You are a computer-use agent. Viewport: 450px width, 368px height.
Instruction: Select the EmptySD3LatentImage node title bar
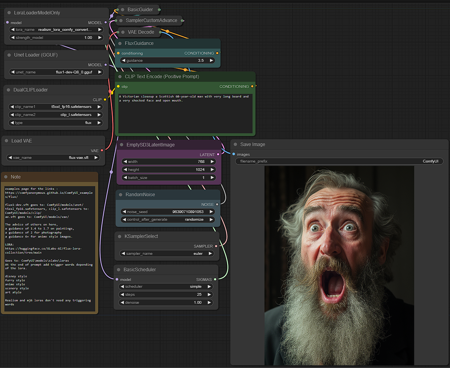point(169,145)
